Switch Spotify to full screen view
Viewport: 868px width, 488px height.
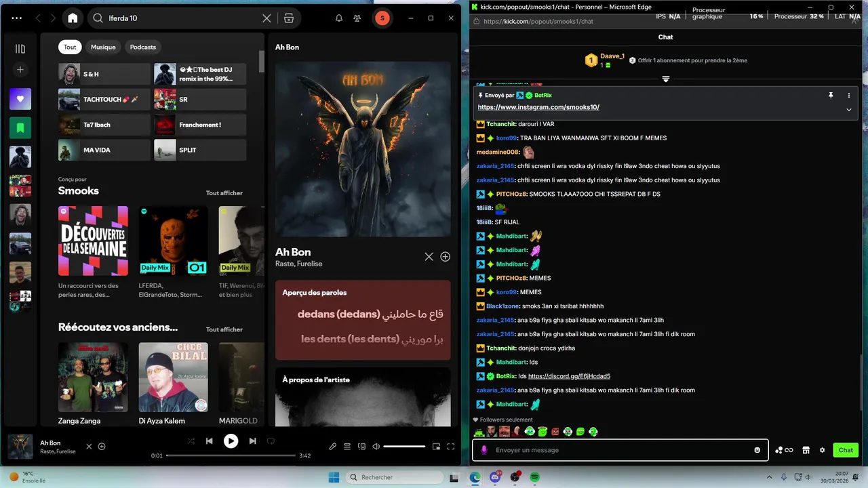click(x=450, y=447)
